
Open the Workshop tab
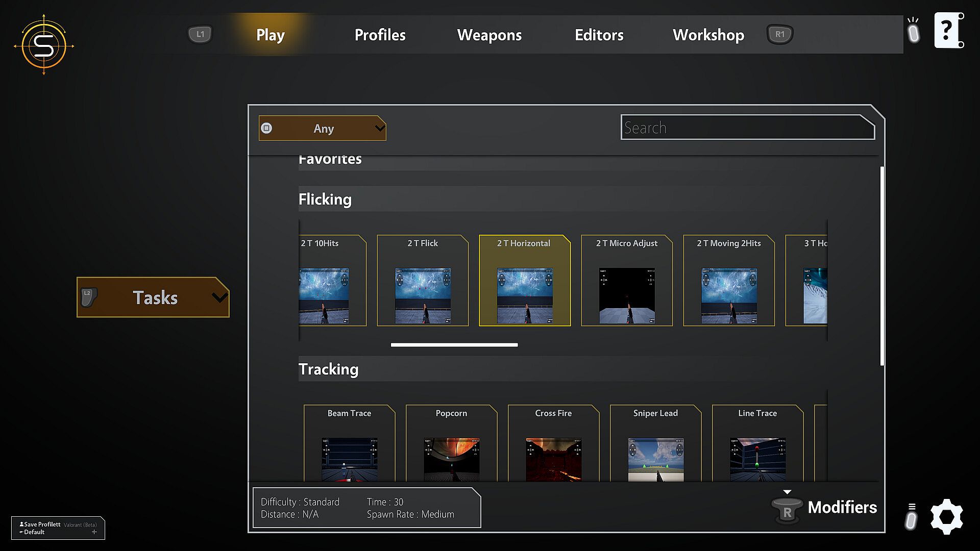click(708, 35)
